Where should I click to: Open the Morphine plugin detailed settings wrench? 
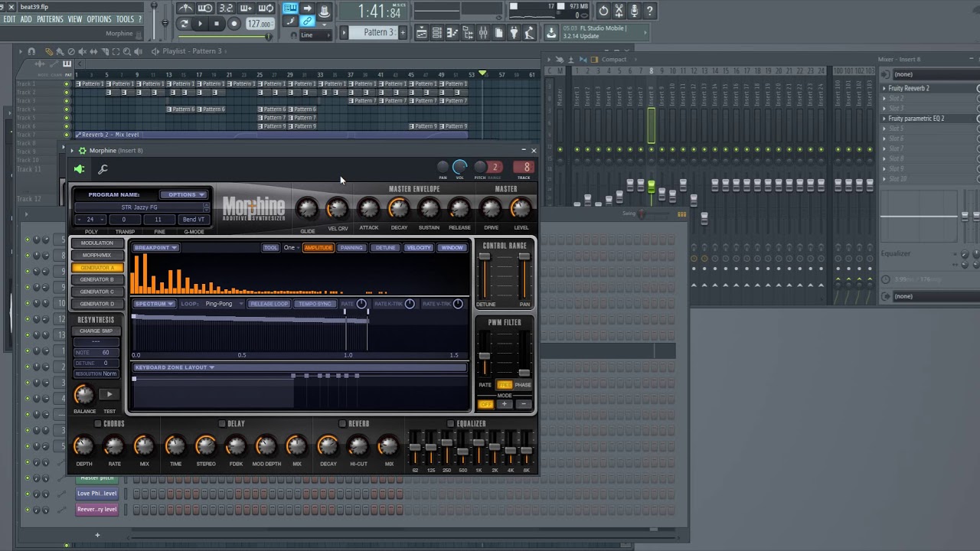103,170
